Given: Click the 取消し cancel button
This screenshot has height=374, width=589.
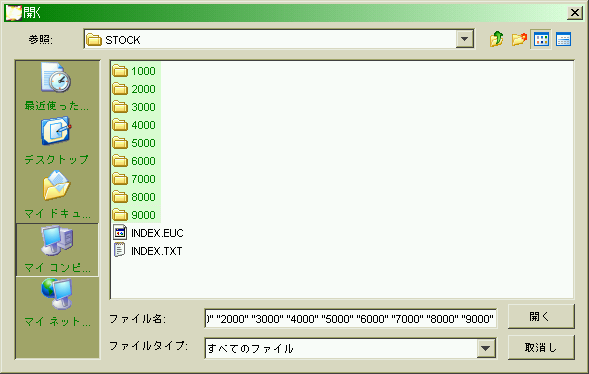Looking at the screenshot, I should [x=541, y=348].
